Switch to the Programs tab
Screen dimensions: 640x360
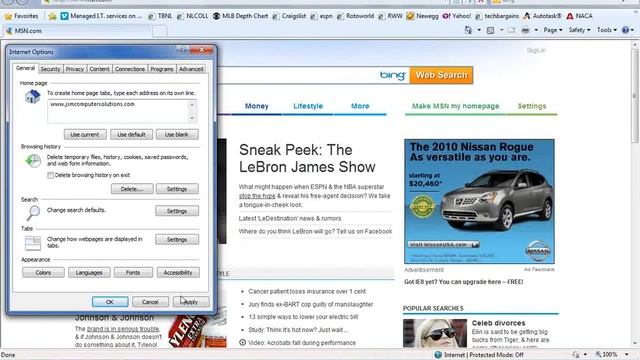point(162,69)
